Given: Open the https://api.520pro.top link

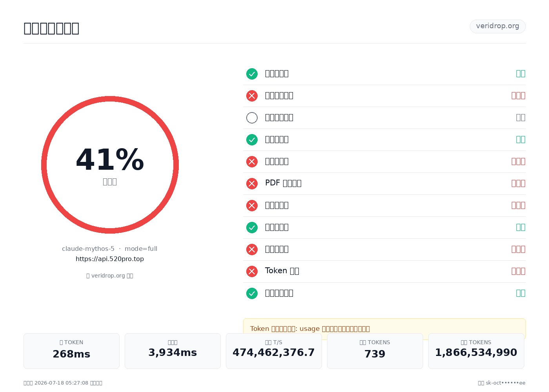Looking at the screenshot, I should 110,259.
